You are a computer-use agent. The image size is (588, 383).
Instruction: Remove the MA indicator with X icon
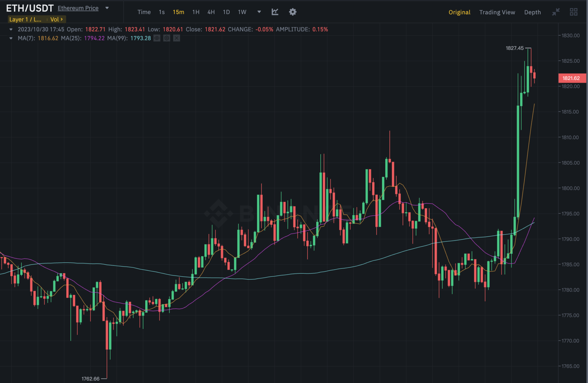[x=177, y=38]
